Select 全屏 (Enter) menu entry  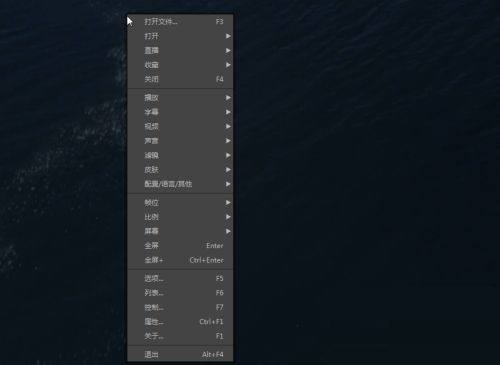click(x=180, y=246)
